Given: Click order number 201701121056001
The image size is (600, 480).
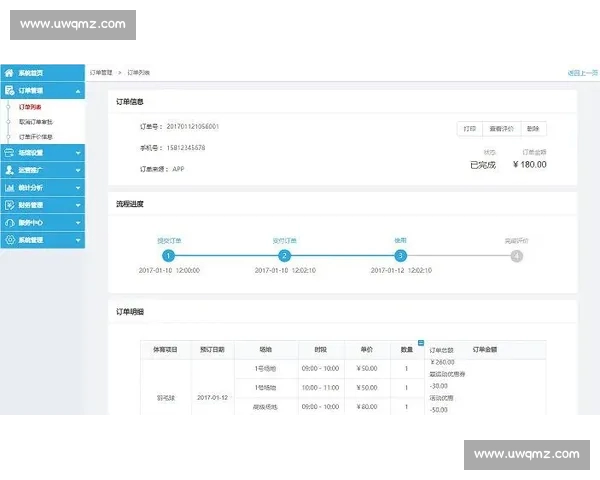Looking at the screenshot, I should click(192, 126).
